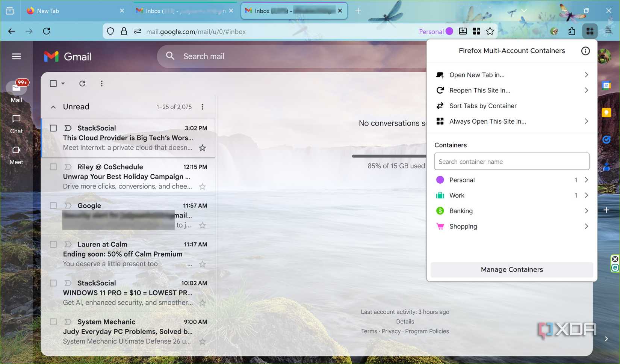This screenshot has width=620, height=364.
Task: Choose Sort Tabs by Container
Action: (x=482, y=106)
